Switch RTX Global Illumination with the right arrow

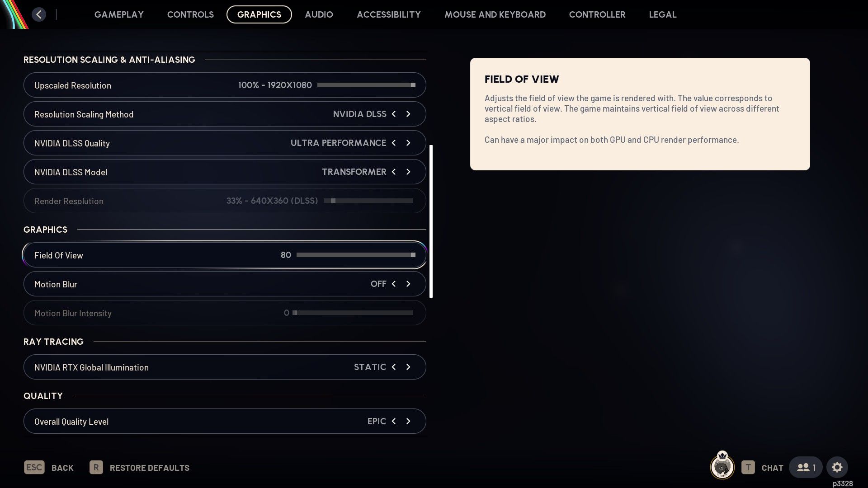[408, 367]
